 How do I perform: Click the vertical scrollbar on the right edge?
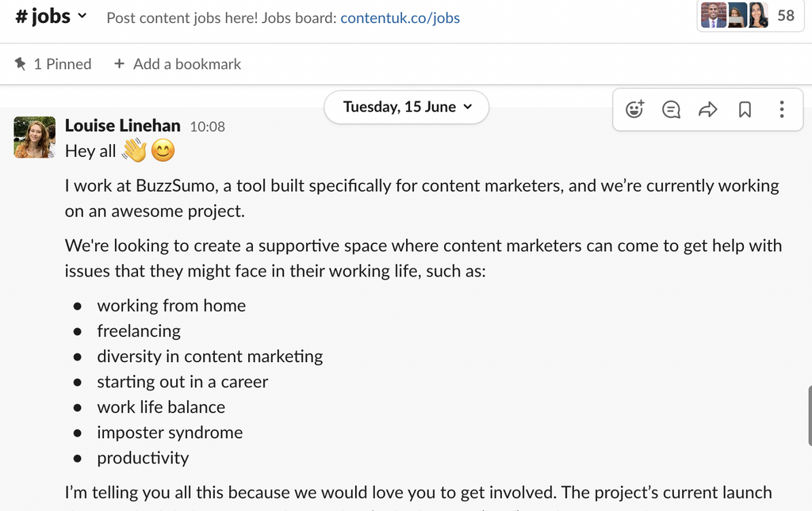point(810,416)
